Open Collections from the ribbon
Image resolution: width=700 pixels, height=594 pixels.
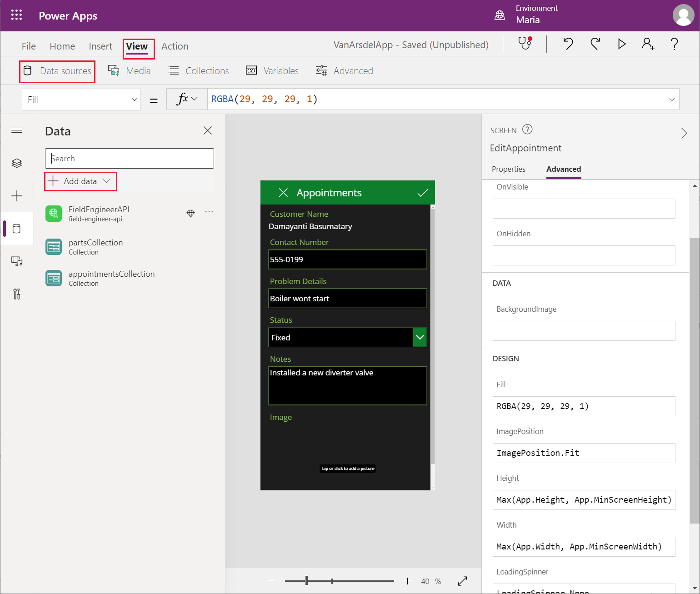(x=198, y=71)
